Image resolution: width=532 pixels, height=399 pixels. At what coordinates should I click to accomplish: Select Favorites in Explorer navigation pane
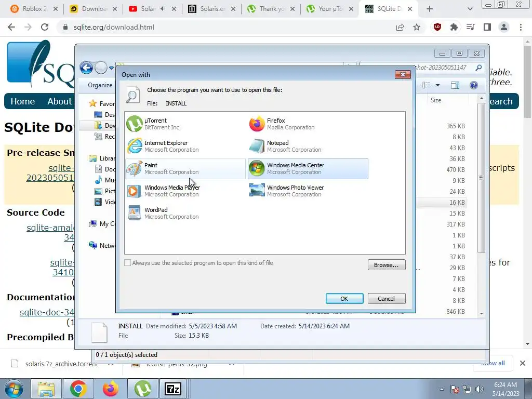(102, 103)
